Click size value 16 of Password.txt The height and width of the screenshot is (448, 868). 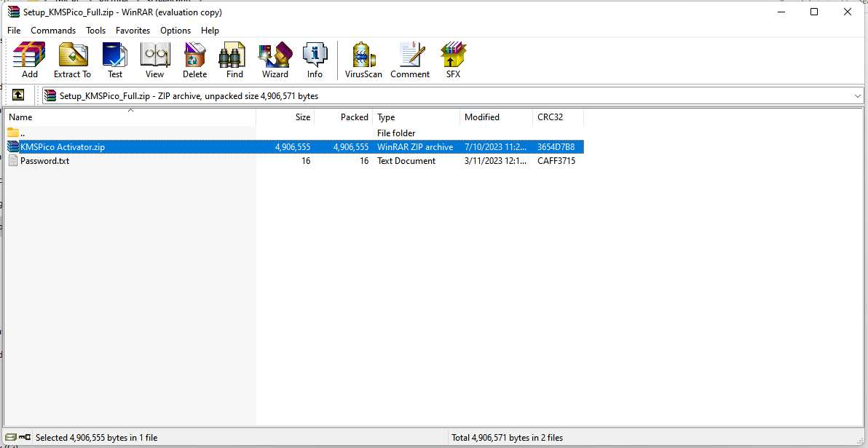[305, 160]
